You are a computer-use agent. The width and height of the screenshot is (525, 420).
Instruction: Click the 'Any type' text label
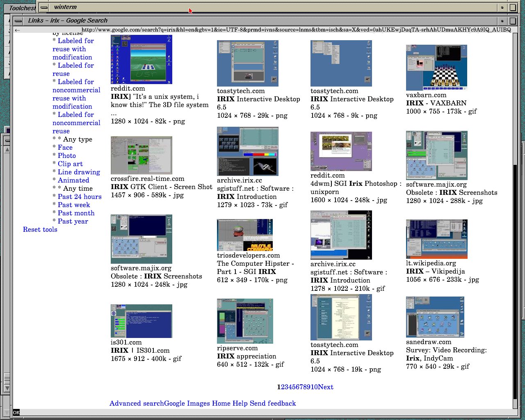[x=78, y=139]
